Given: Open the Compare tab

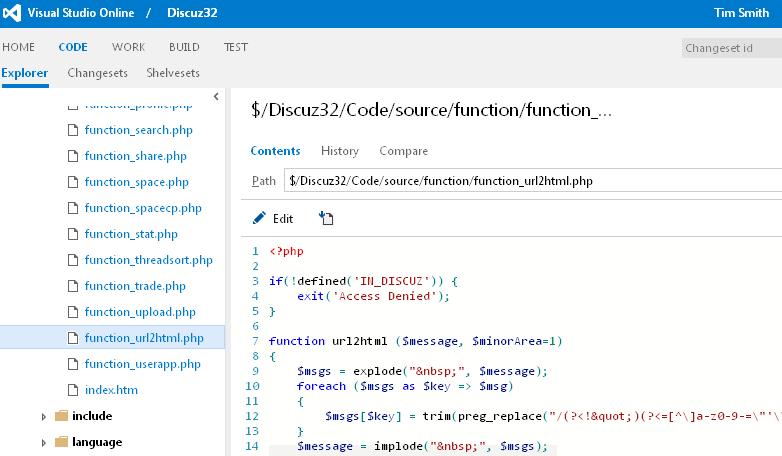Looking at the screenshot, I should 403,151.
